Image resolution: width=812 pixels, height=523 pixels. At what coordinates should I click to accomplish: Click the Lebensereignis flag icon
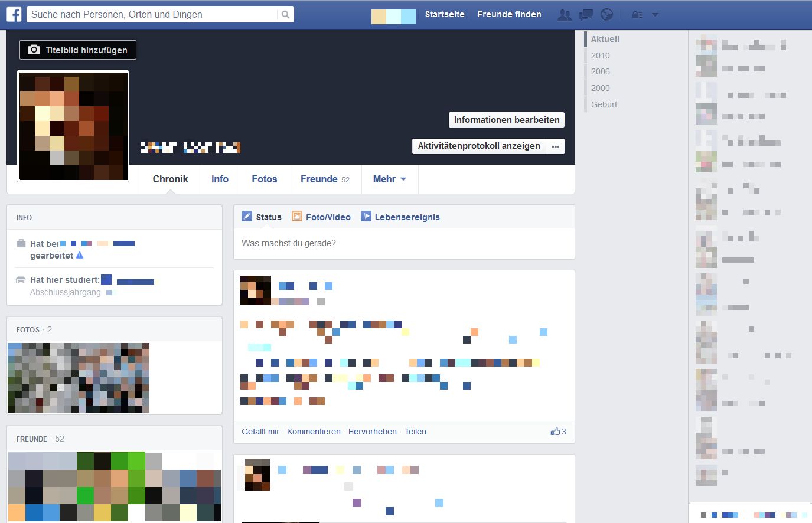tap(366, 217)
